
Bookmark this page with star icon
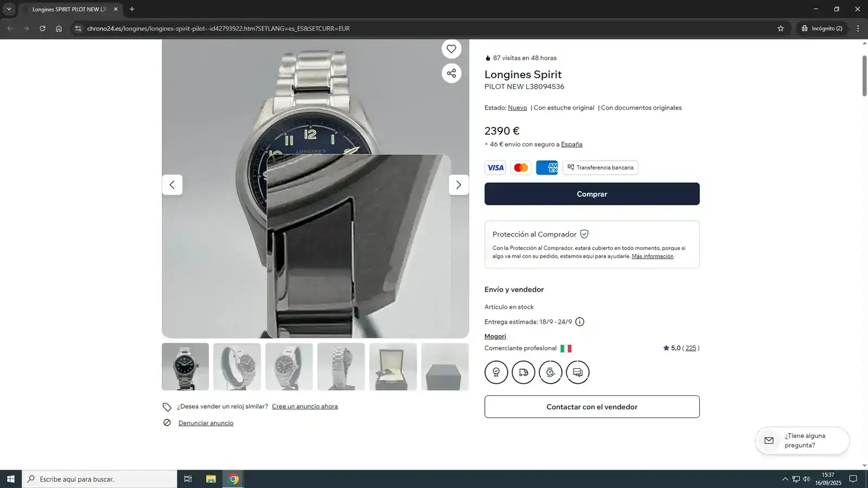coord(780,28)
